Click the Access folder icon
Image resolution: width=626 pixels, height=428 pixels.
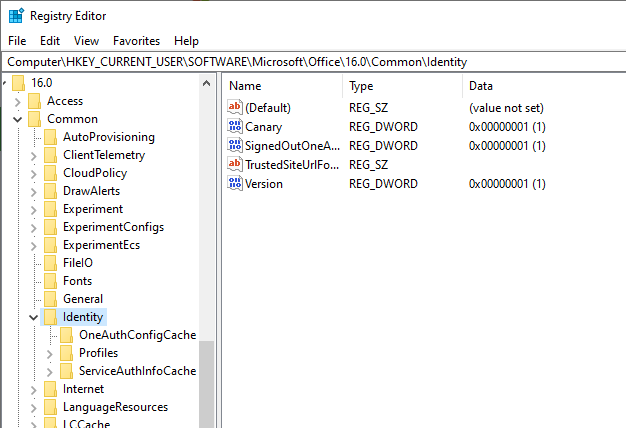click(34, 101)
